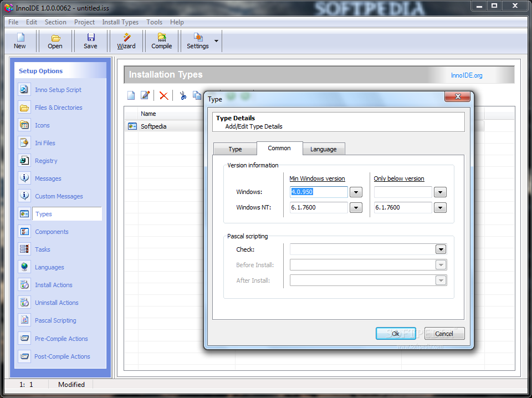Select the Messages info icon
532x398 pixels.
pyautogui.click(x=24, y=178)
